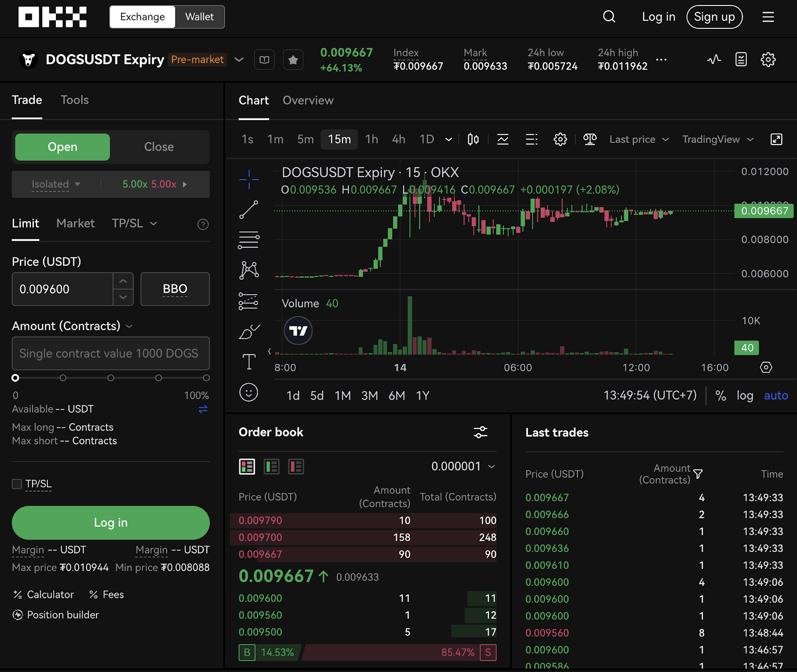Click Sign up button
Screen dimensions: 797x672
(x=714, y=17)
